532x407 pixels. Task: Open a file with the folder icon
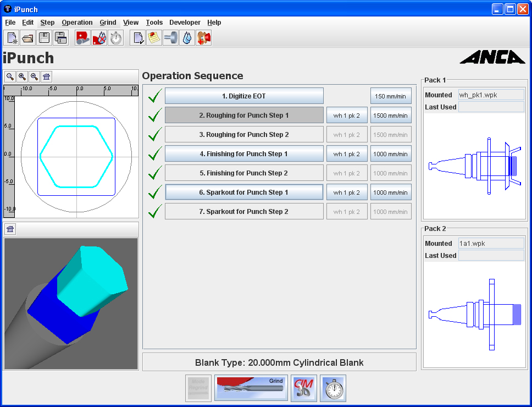pos(28,38)
